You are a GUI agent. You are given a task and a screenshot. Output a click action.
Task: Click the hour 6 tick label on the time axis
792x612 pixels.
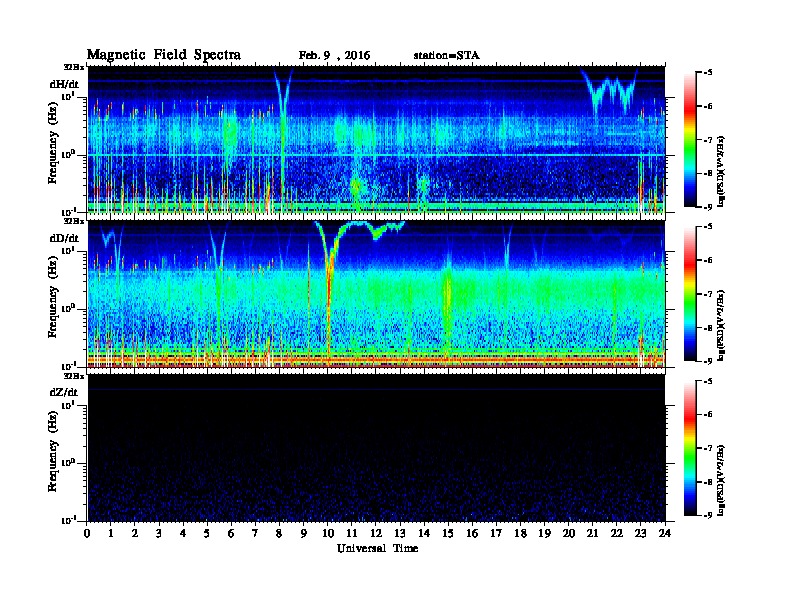click(231, 533)
